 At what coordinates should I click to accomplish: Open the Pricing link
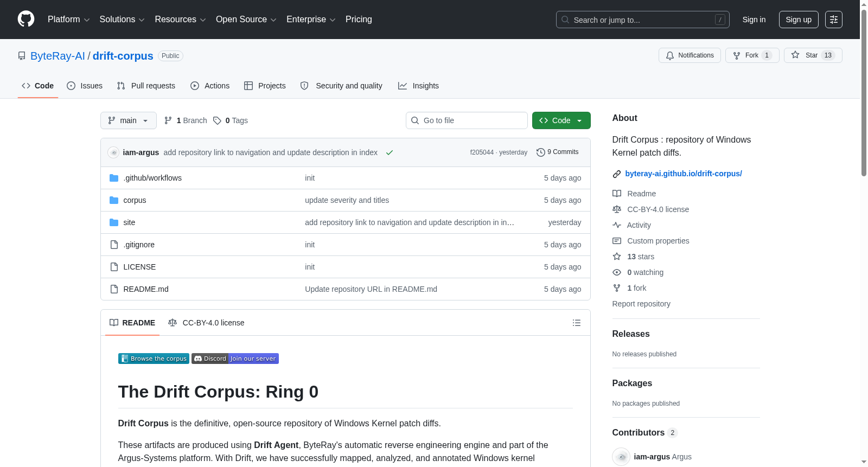point(359,20)
